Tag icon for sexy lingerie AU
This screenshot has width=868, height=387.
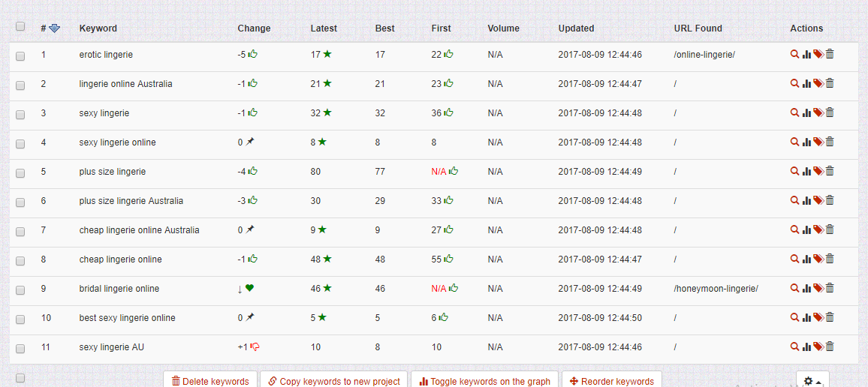pos(818,346)
